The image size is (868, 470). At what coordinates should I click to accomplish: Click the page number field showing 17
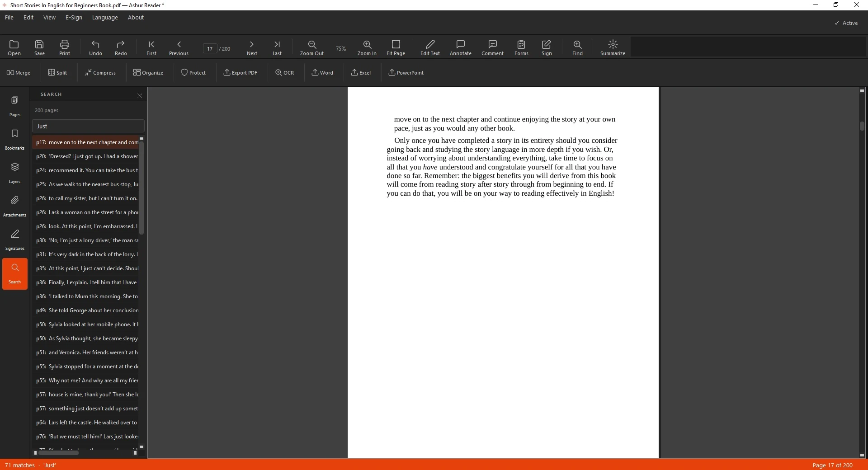pos(210,48)
